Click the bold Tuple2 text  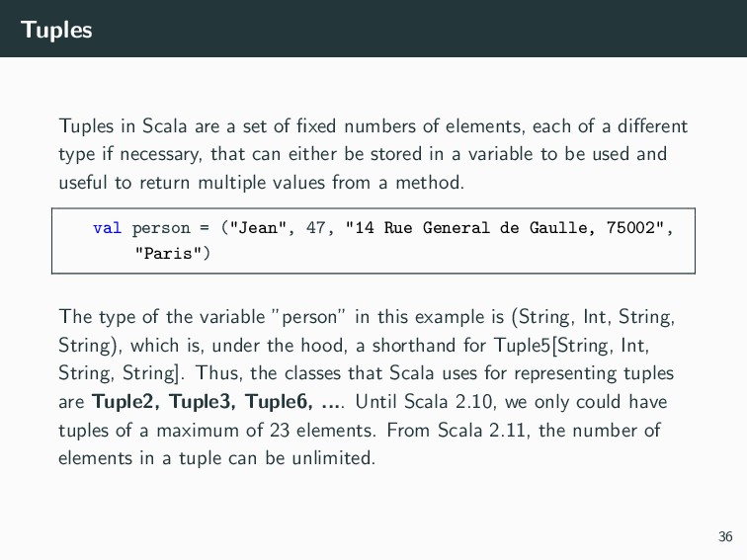click(x=123, y=401)
